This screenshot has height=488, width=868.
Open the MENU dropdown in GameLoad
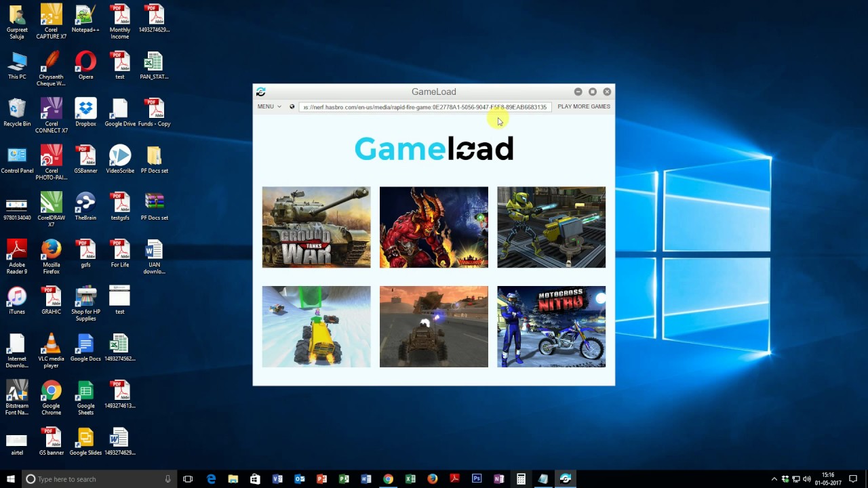269,106
